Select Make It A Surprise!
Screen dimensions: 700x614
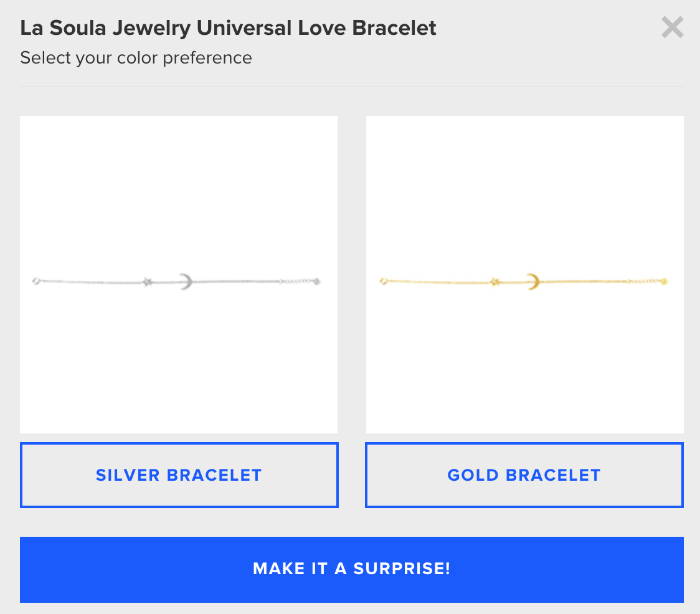(352, 569)
